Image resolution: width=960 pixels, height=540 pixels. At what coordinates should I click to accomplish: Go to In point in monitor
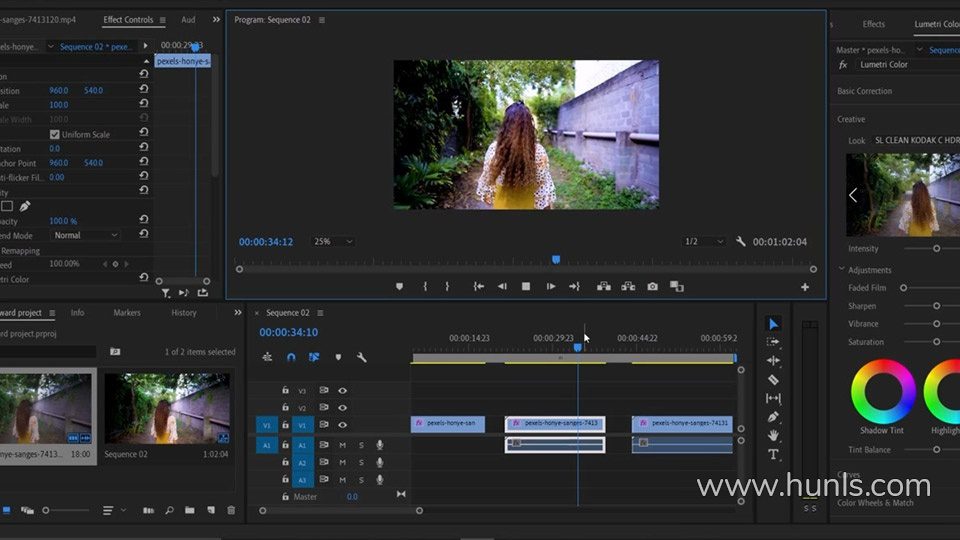tap(479, 286)
